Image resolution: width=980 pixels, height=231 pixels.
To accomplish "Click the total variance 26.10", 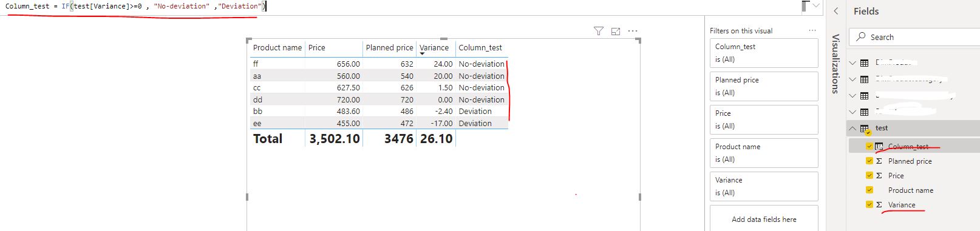I will coord(436,139).
